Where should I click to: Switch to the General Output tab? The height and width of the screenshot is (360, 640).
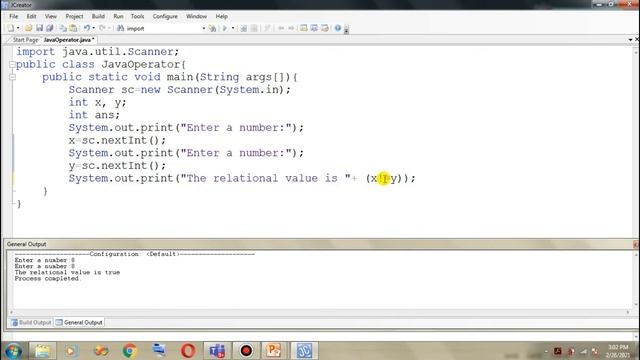pyautogui.click(x=79, y=322)
